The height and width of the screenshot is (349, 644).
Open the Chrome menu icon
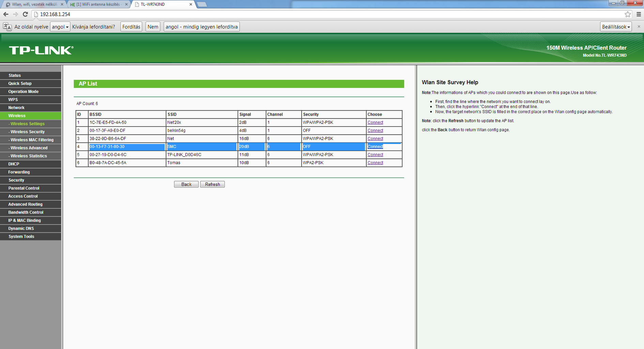coord(639,14)
